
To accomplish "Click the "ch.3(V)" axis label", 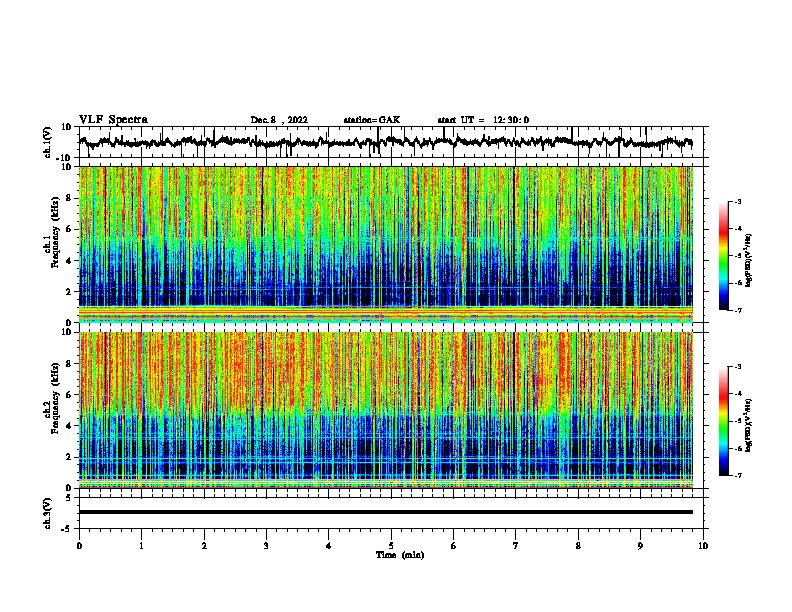I will point(48,513).
